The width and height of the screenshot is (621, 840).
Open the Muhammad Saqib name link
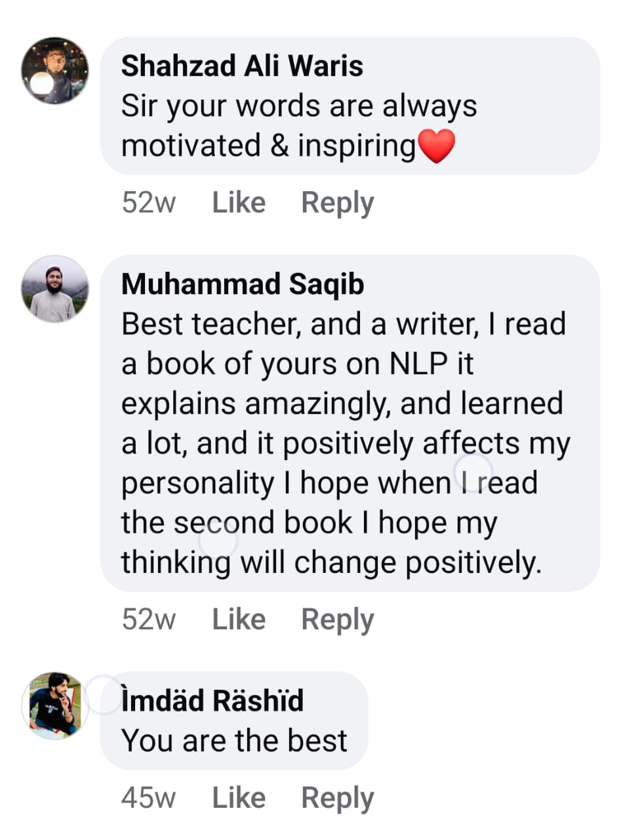(x=243, y=285)
